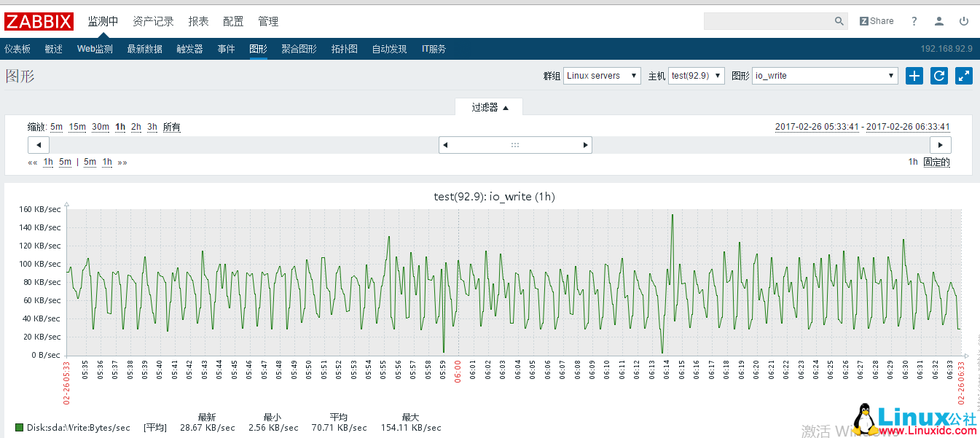Collapse the 过滤器 panel
The height and width of the screenshot is (438, 980).
488,106
